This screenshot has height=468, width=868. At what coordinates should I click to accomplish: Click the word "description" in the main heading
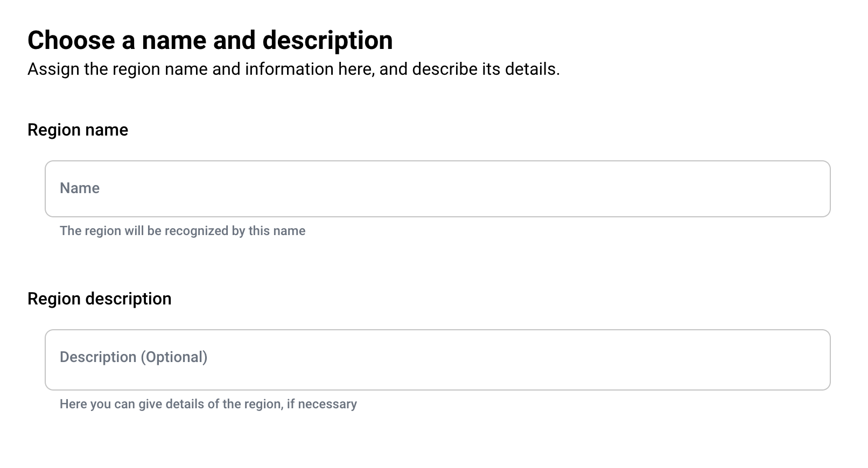(327, 40)
